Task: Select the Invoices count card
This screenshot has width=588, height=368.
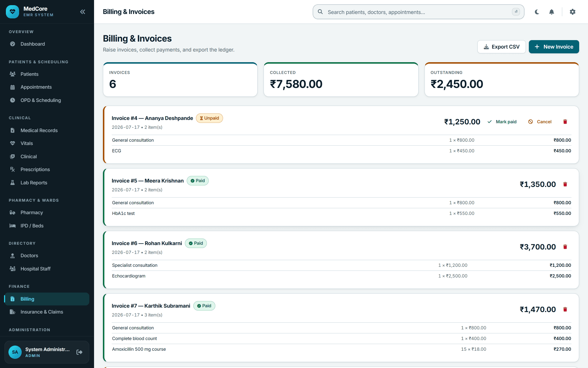Action: coord(180,79)
